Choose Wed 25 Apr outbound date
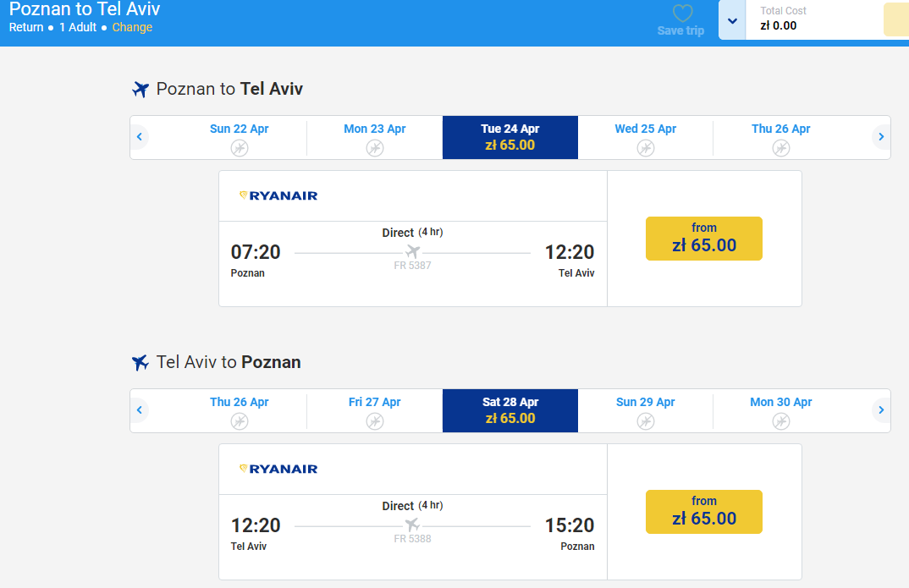The width and height of the screenshot is (909, 588). [x=645, y=138]
